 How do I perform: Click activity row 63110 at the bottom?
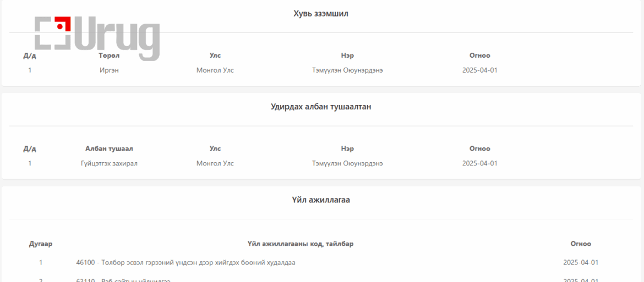[123, 280]
